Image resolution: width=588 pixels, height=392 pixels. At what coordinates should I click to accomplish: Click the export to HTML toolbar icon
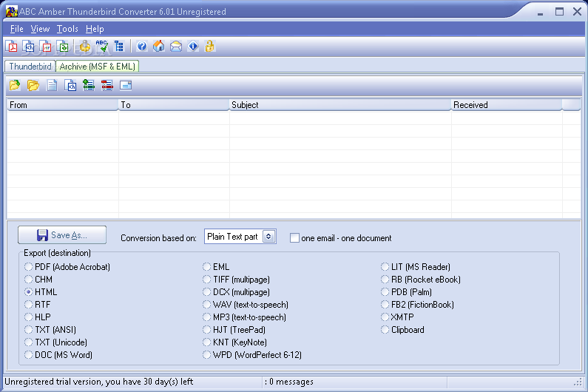(x=29, y=47)
